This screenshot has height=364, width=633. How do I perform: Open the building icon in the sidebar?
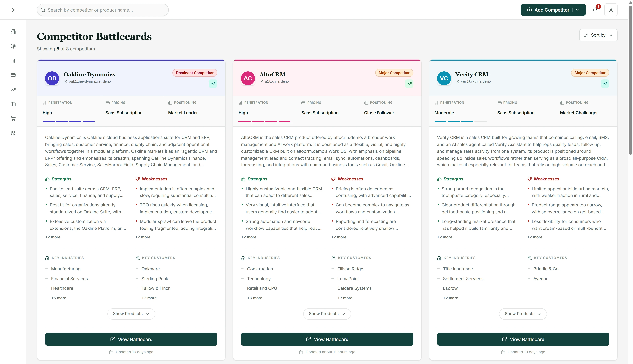point(13,31)
